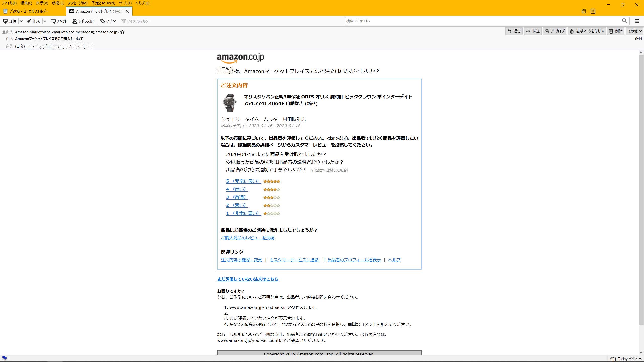The width and height of the screenshot is (644, 362).
Task: Open the Tag (タグ) dropdown
Action: [x=108, y=21]
